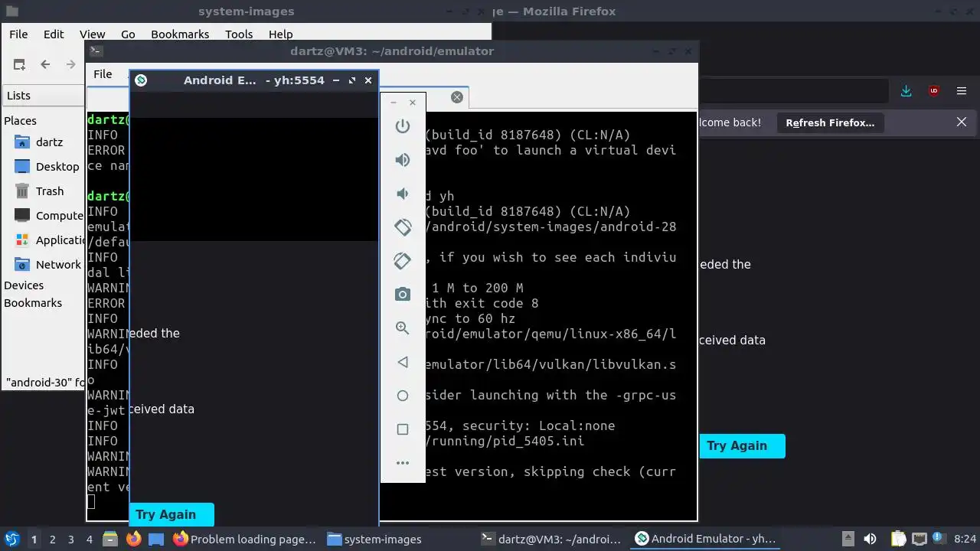
Task: Click Devices section header in sidebar
Action: click(24, 285)
